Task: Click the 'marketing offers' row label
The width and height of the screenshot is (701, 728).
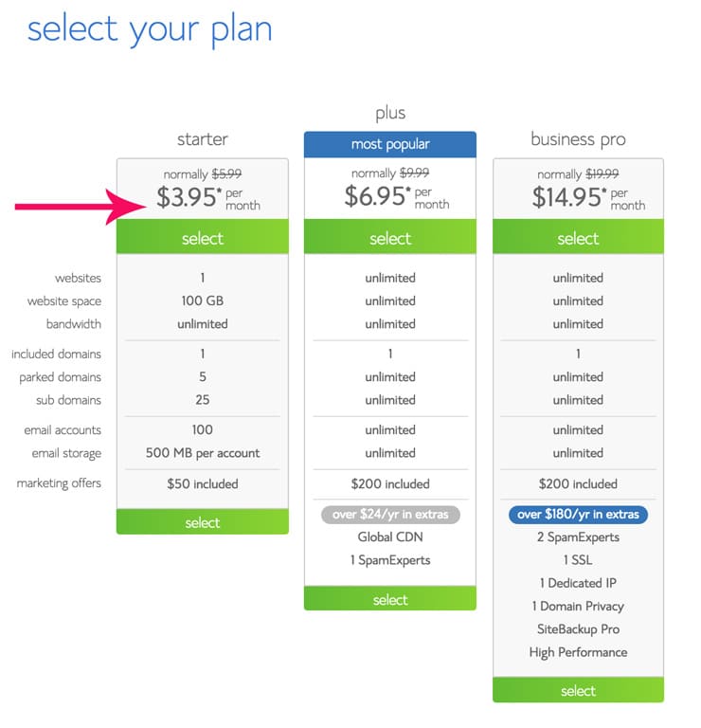Action: [x=59, y=483]
